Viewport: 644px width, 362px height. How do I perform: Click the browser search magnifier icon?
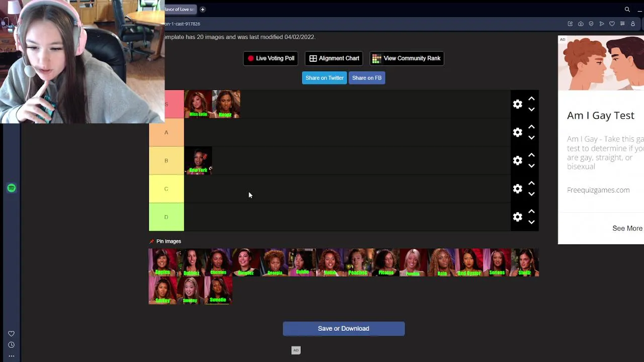[x=627, y=10]
